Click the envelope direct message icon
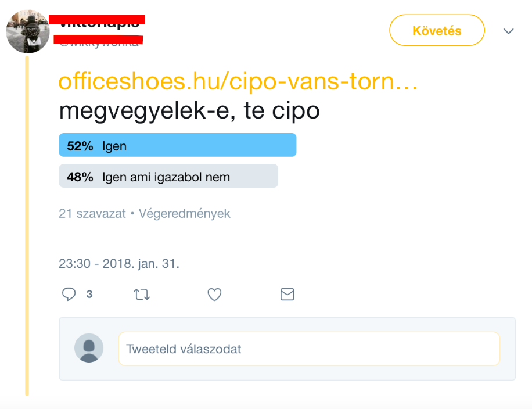This screenshot has width=532, height=409. pos(287,295)
